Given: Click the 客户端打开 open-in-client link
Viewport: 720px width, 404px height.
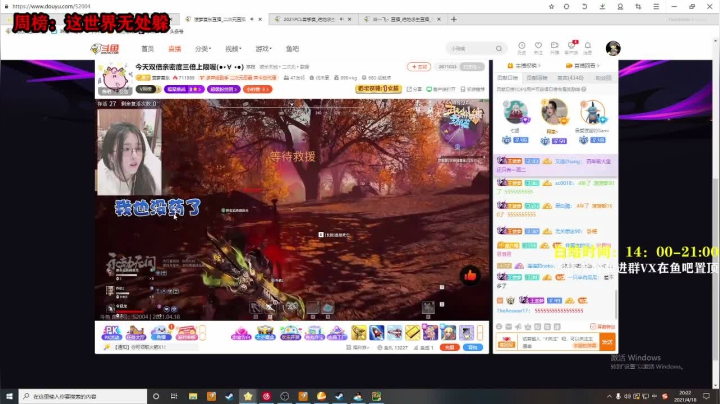Looking at the screenshot, I should (x=440, y=89).
